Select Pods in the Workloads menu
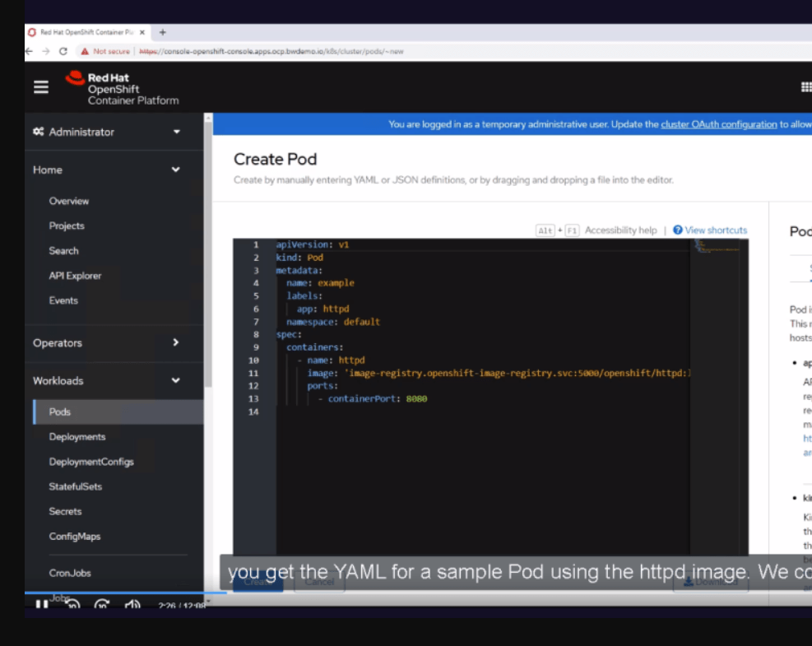 [x=118, y=411]
